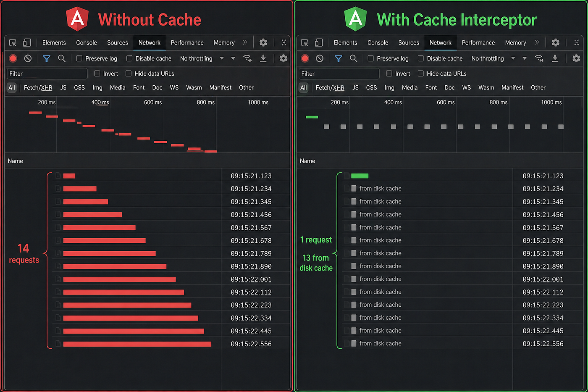588x392 pixels.
Task: Select Sources tab in Without Cache panel
Action: click(x=118, y=42)
